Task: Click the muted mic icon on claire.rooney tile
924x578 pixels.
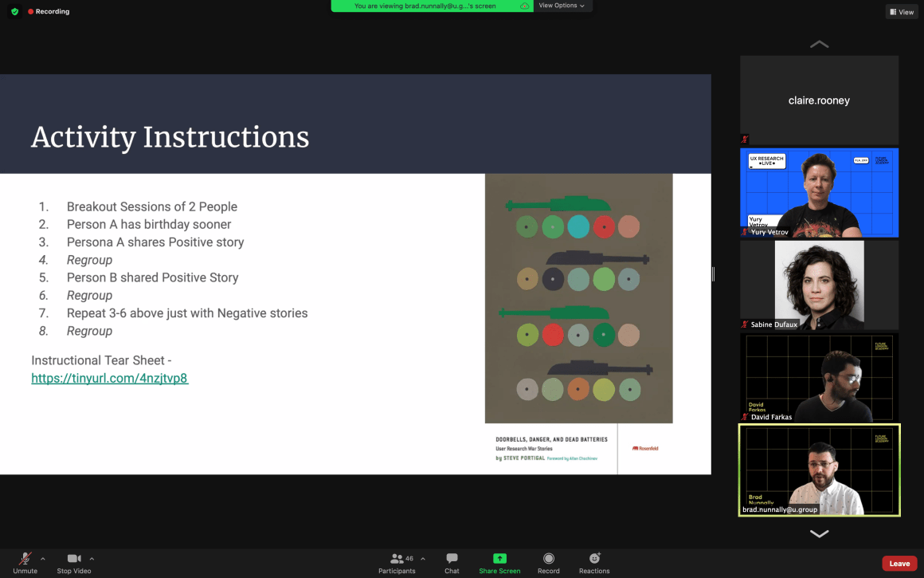Action: (x=745, y=140)
